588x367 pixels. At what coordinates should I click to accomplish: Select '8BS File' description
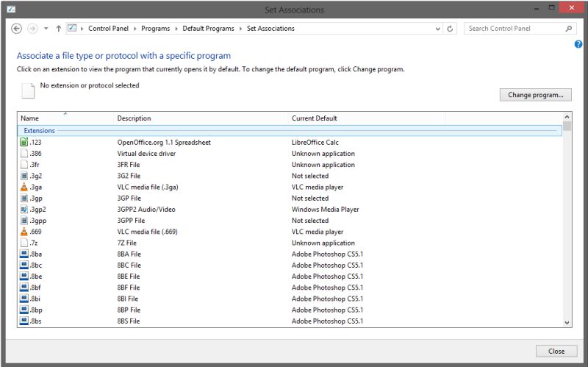click(x=128, y=321)
